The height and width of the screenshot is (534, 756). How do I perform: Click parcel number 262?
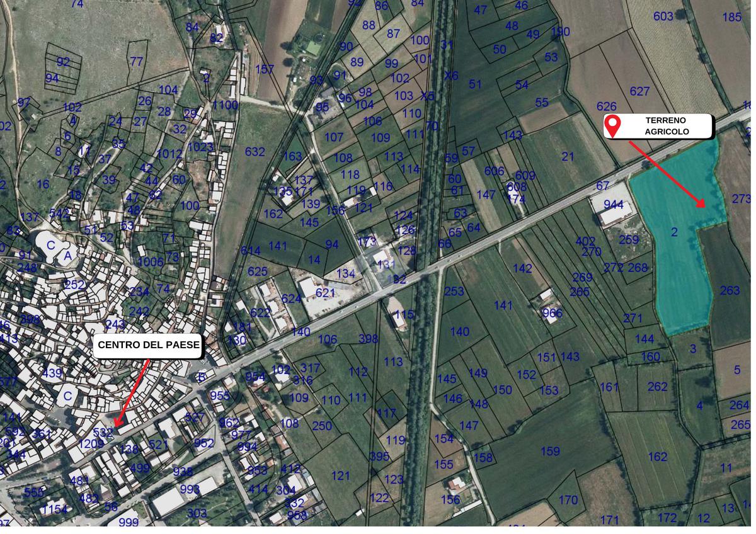(657, 386)
